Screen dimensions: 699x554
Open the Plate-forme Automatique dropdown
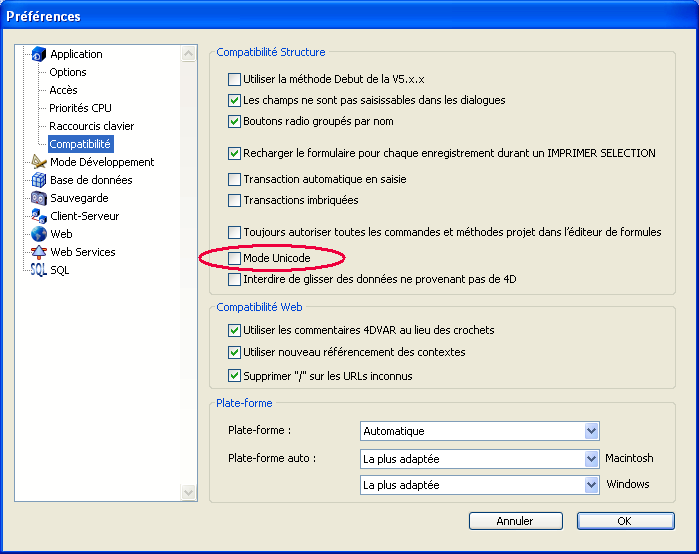[x=590, y=431]
